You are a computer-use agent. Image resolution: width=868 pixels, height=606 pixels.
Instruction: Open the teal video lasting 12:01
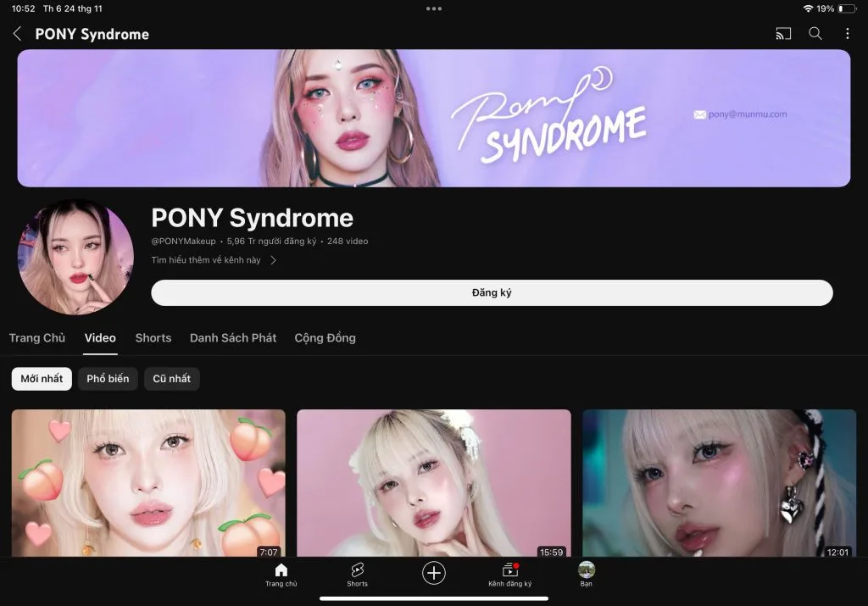[x=719, y=483]
